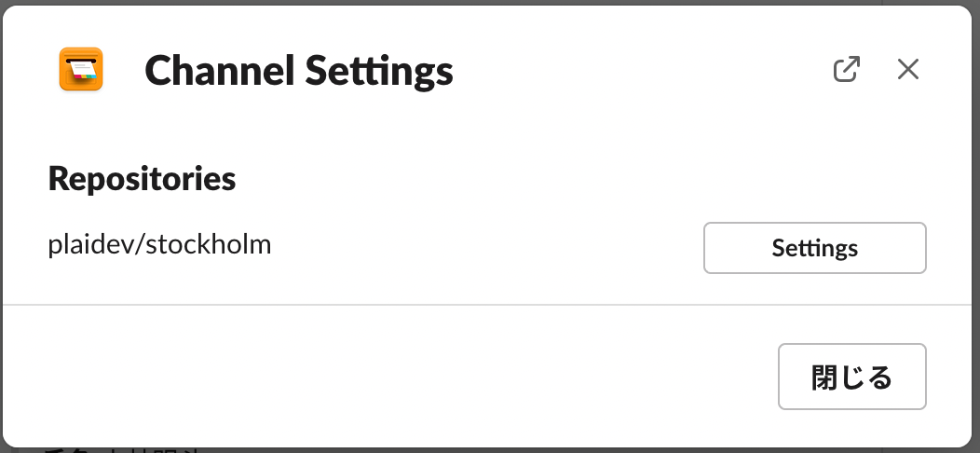
Task: Open the dialog in a new window
Action: click(846, 70)
